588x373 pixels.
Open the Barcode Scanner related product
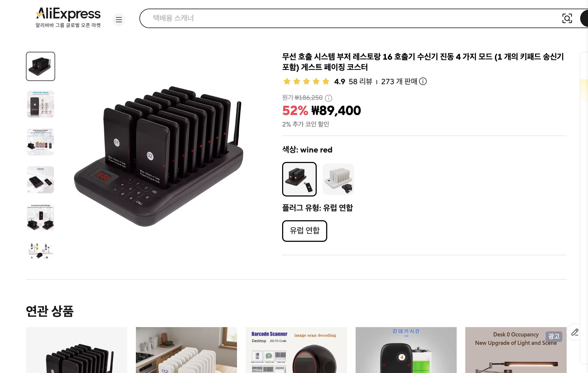296,351
